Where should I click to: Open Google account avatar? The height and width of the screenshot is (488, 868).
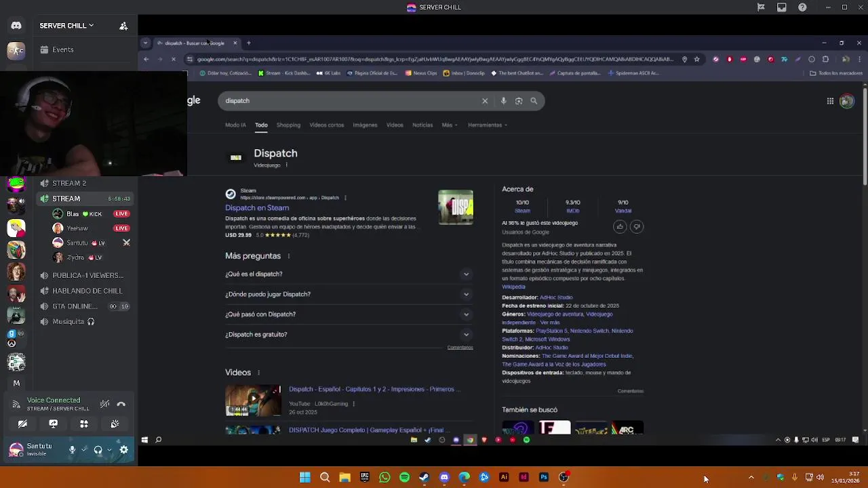click(847, 101)
